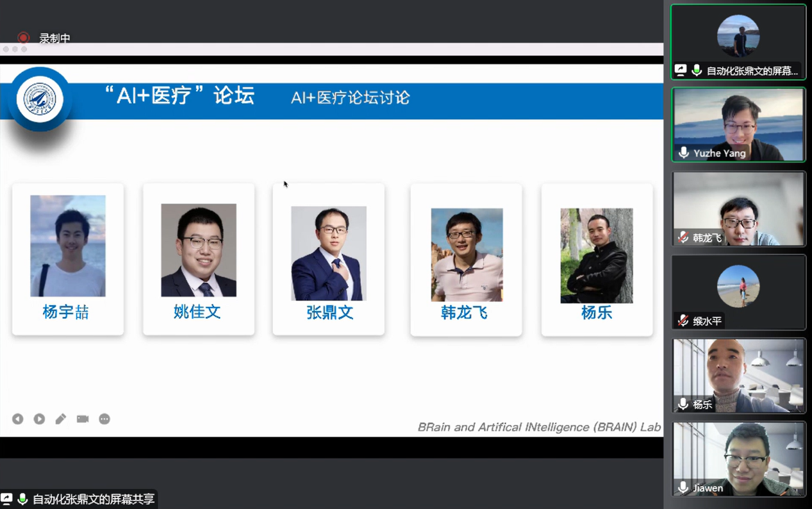Toggle the microphone on Yuzhe Yang tile

pos(684,153)
